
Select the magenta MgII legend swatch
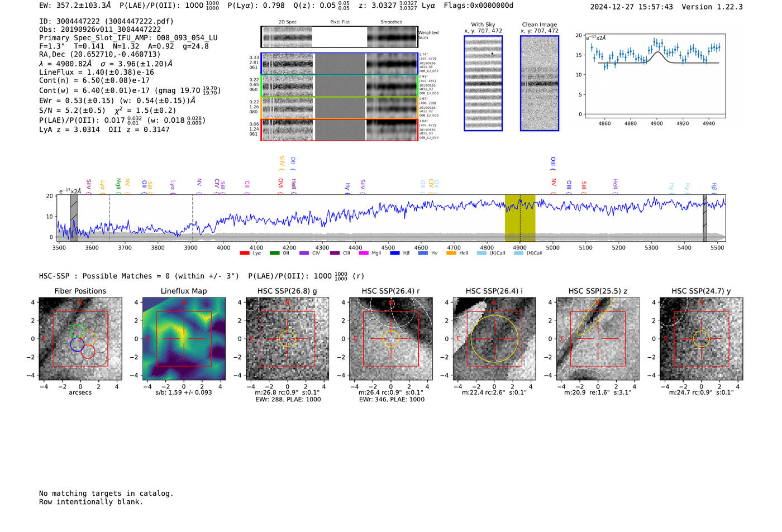pos(364,253)
